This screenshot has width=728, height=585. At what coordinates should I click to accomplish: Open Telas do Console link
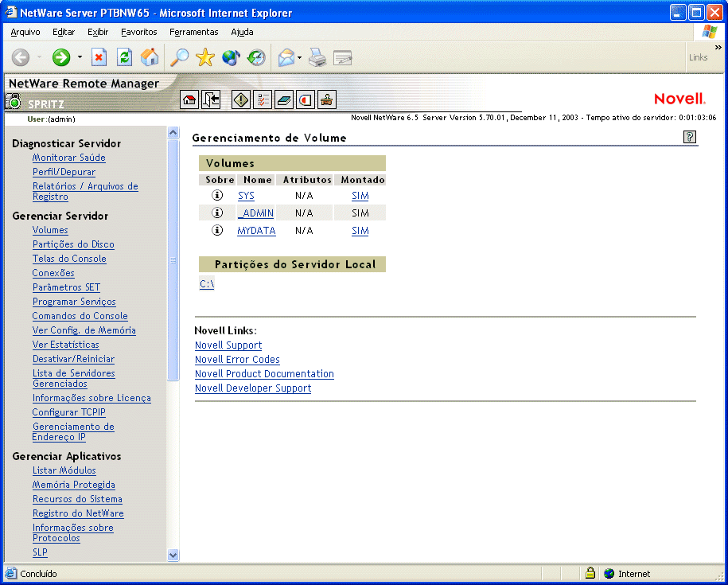pyautogui.click(x=69, y=259)
